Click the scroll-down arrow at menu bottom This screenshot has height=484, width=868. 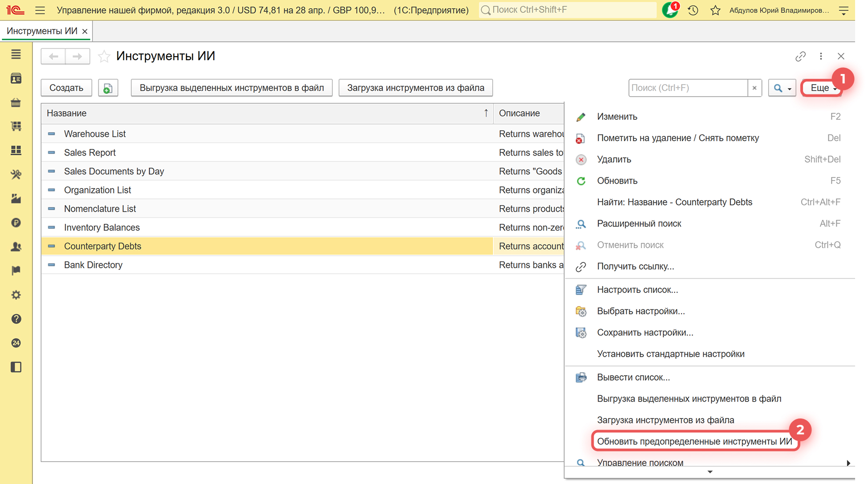(710, 472)
